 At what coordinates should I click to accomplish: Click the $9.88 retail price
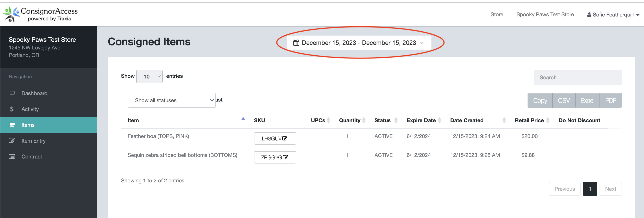click(528, 155)
